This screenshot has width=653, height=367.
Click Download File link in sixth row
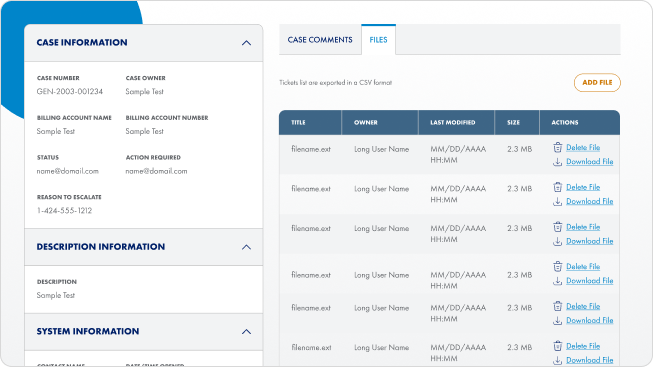tap(590, 360)
